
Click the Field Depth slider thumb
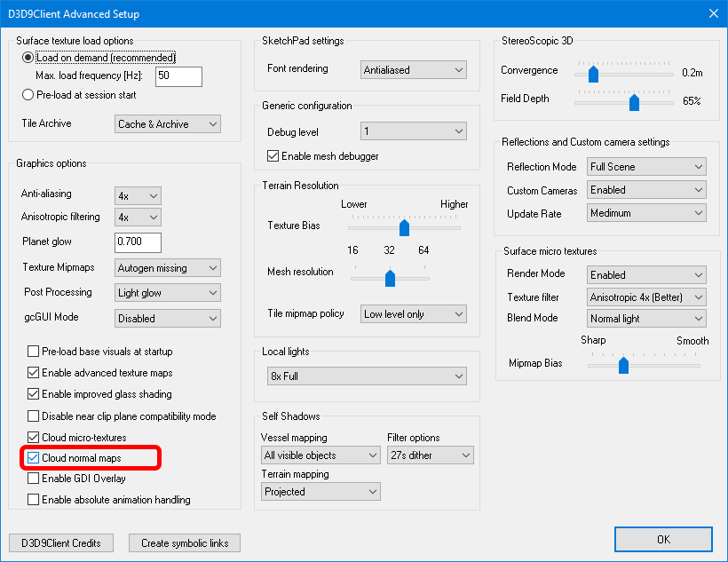634,103
